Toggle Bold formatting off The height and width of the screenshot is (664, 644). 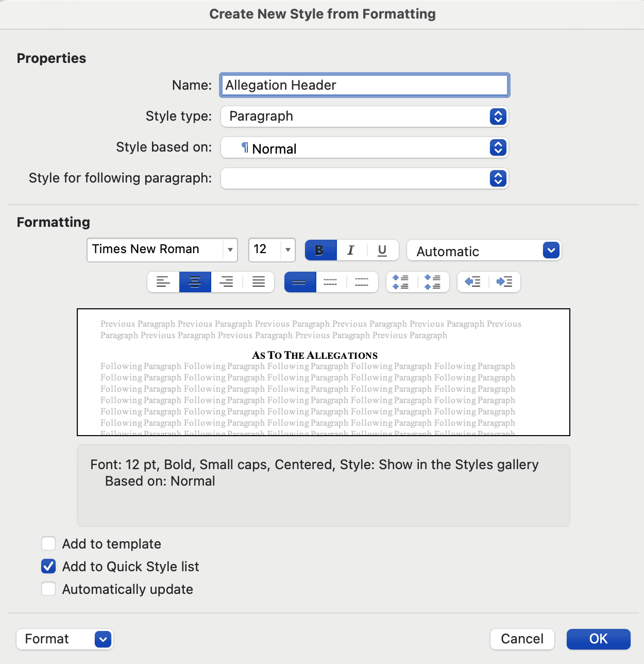320,250
